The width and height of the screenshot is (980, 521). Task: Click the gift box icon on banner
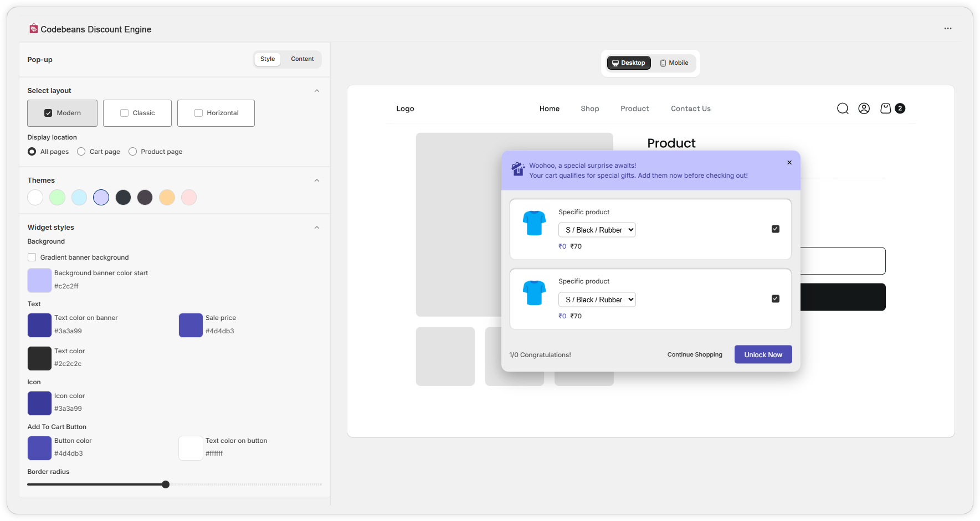tap(518, 169)
